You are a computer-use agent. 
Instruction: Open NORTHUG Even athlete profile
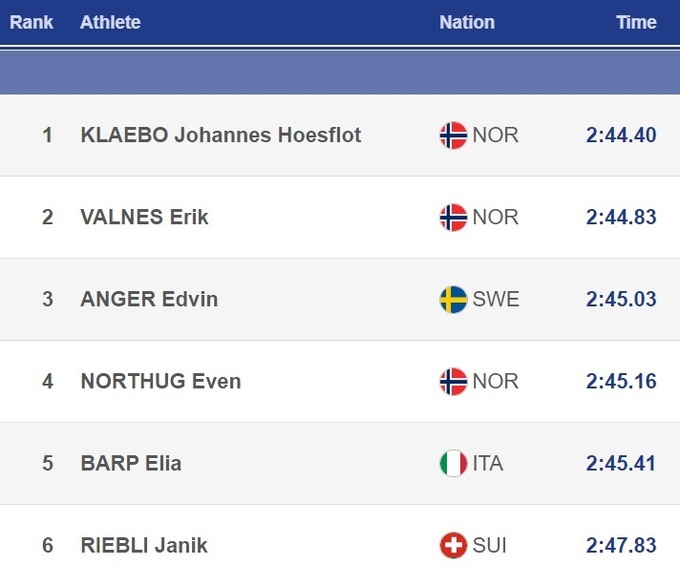pyautogui.click(x=161, y=381)
